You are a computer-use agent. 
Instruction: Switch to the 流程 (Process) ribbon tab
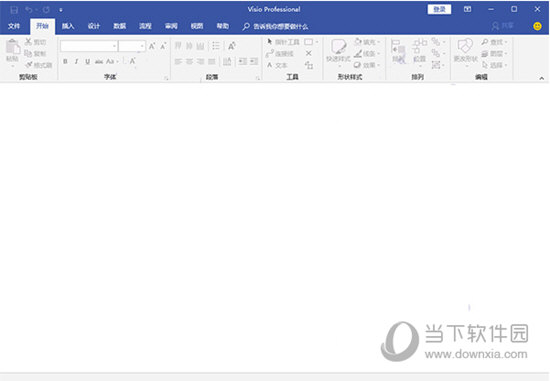pyautogui.click(x=145, y=26)
